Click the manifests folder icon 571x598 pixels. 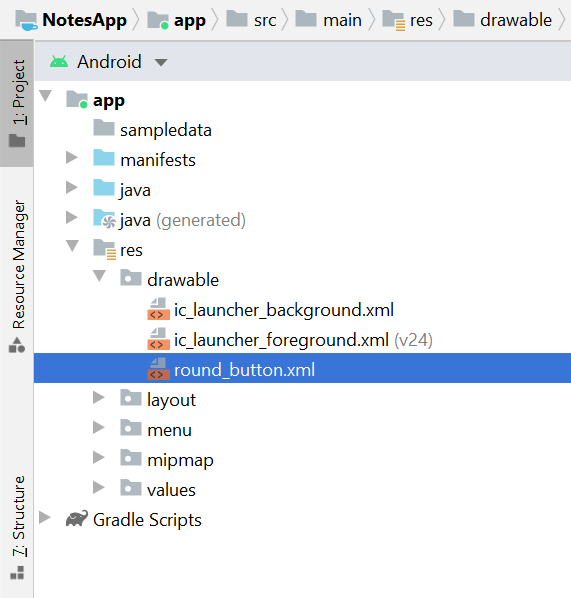pos(104,158)
